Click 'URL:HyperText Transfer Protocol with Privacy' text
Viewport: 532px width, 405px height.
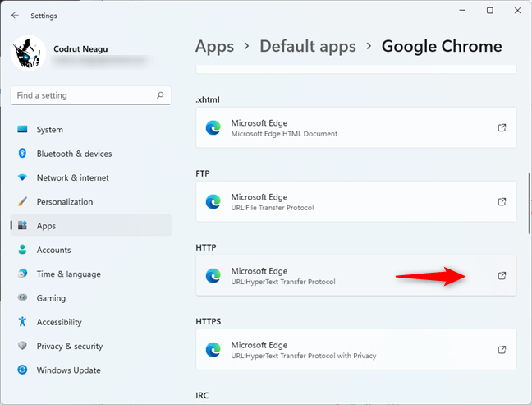tap(304, 356)
